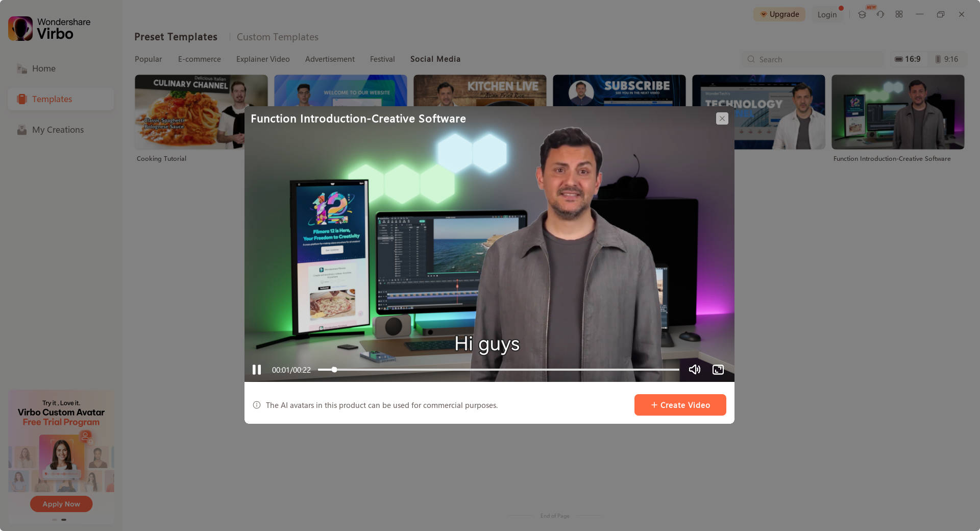Select second promo banner pagination dot
Screen dimensions: 980x531
(x=64, y=520)
